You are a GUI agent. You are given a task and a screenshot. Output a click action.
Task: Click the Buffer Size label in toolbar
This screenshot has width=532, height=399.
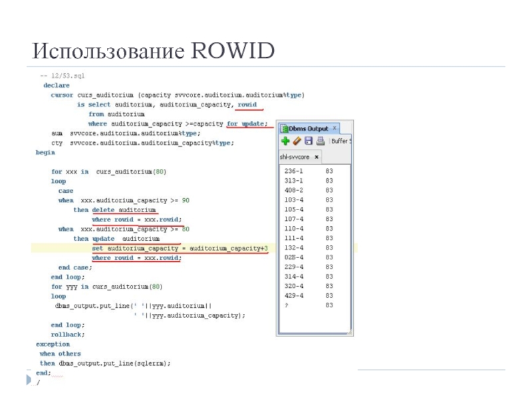(342, 141)
